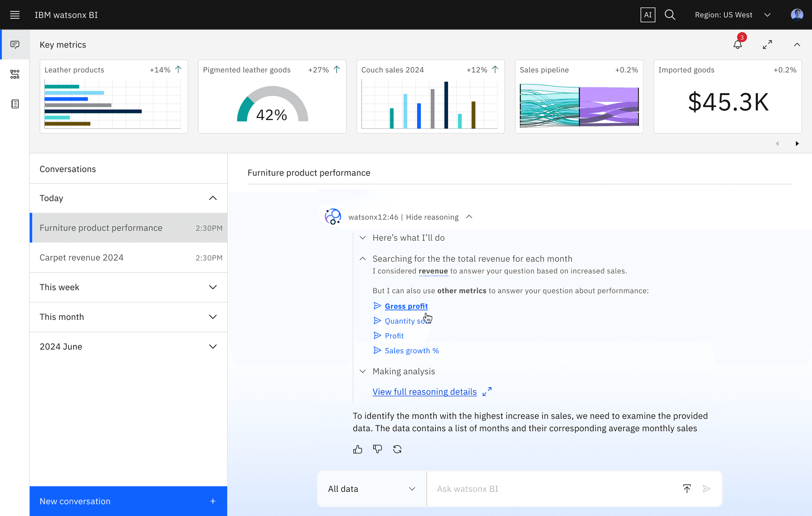Open the dashboards icon in left sidebar

[15, 74]
